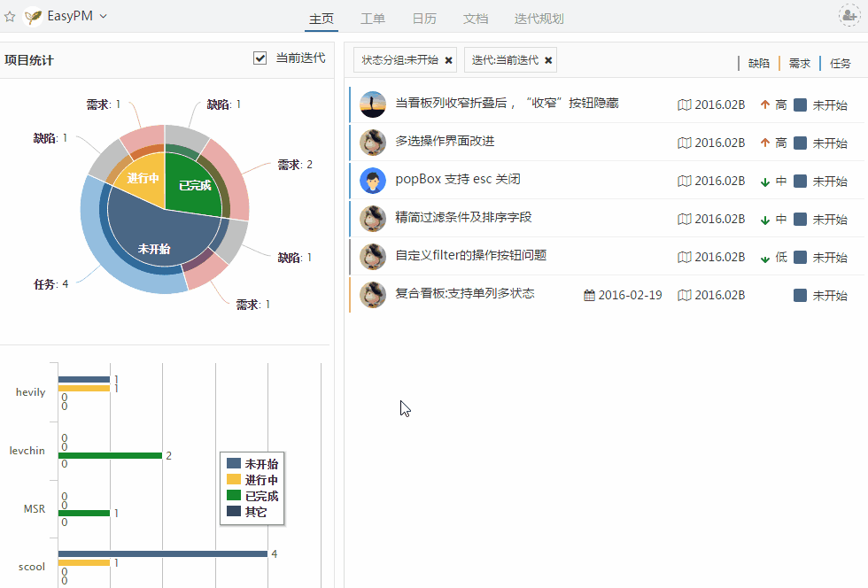Toggle 进行中 series in chart legend
The image size is (868, 588).
(x=252, y=479)
